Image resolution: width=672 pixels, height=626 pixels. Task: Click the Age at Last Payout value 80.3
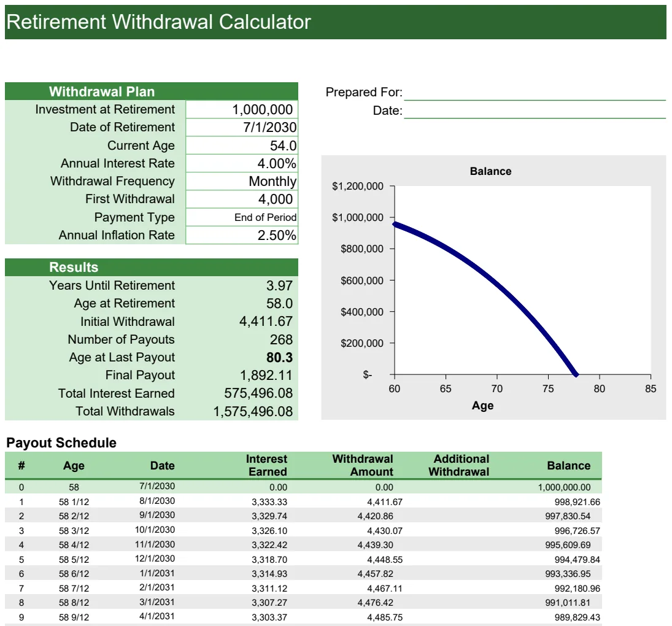point(279,357)
